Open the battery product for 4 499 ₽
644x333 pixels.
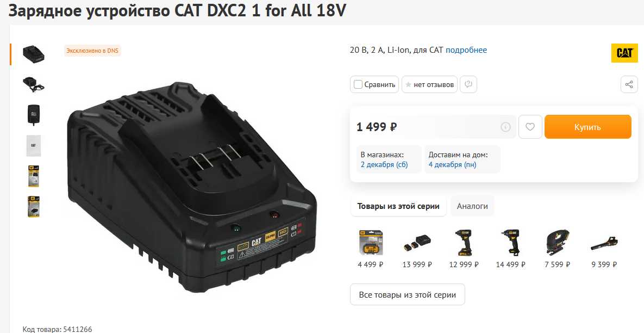(371, 248)
